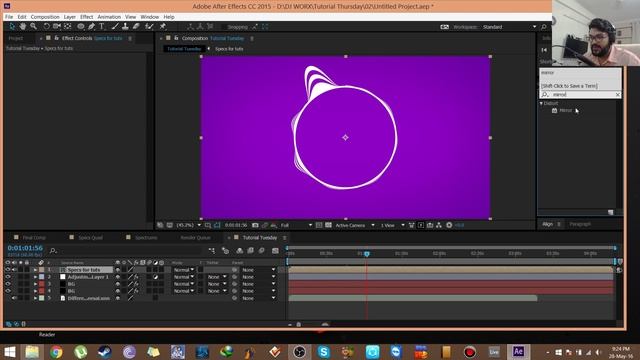Select the Puppet Pin tool
Viewport: 640px width, 360px height.
(162, 27)
